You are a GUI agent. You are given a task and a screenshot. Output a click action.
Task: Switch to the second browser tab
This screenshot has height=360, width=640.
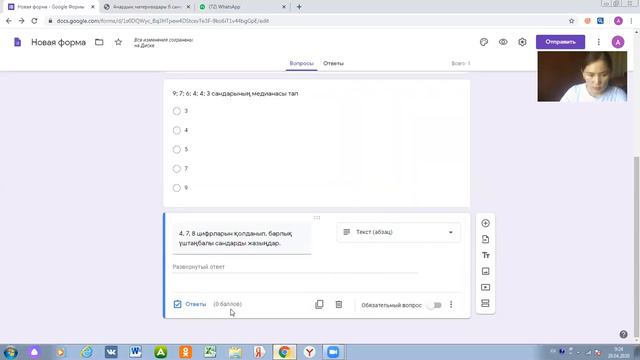click(x=147, y=7)
